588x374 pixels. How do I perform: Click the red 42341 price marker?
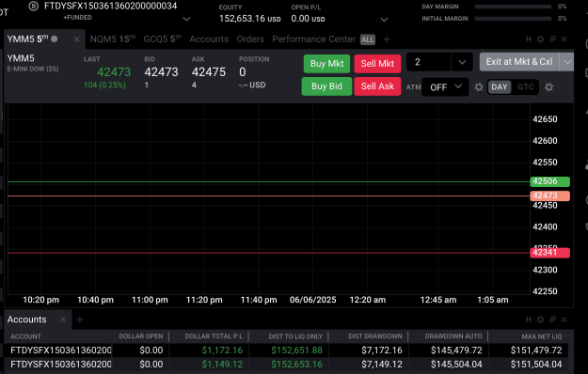549,253
